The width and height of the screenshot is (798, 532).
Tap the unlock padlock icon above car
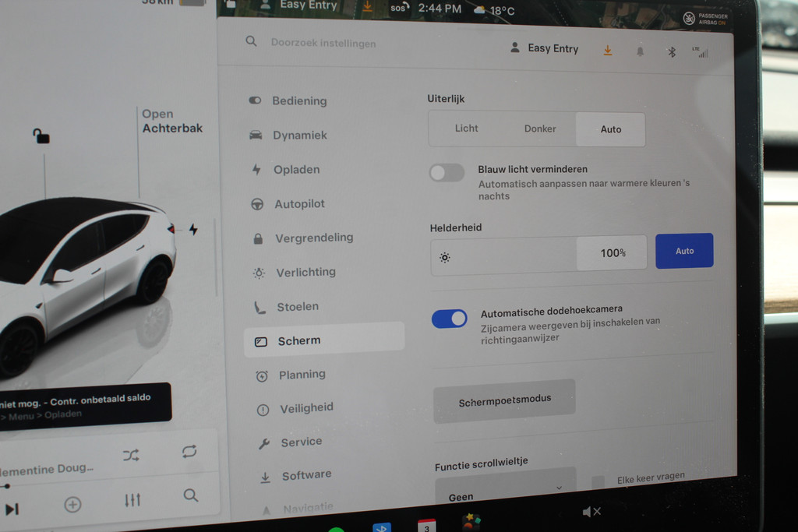pyautogui.click(x=41, y=136)
